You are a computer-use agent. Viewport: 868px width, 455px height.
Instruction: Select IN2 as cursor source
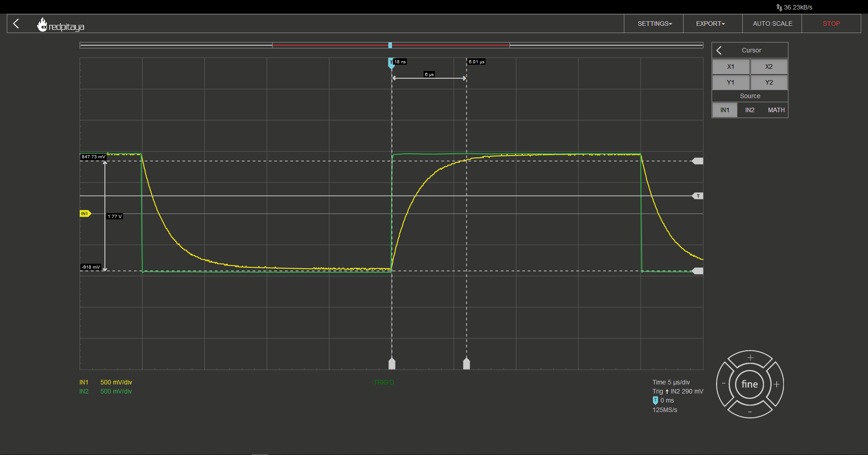pos(750,110)
